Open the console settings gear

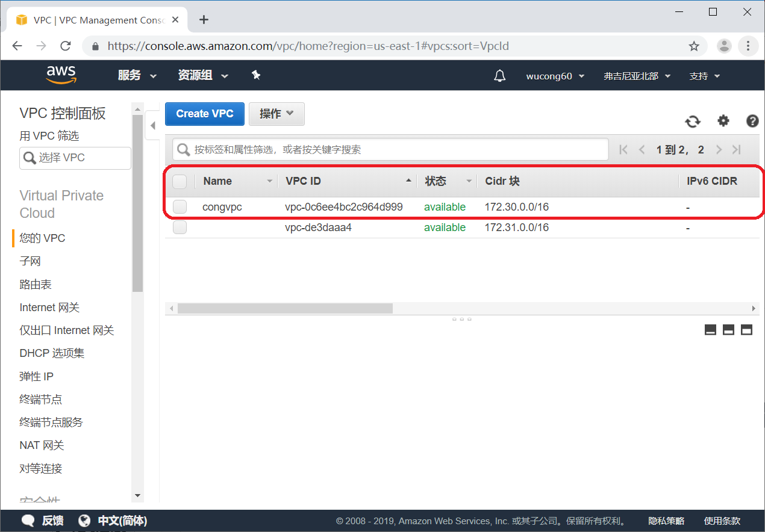click(x=723, y=120)
